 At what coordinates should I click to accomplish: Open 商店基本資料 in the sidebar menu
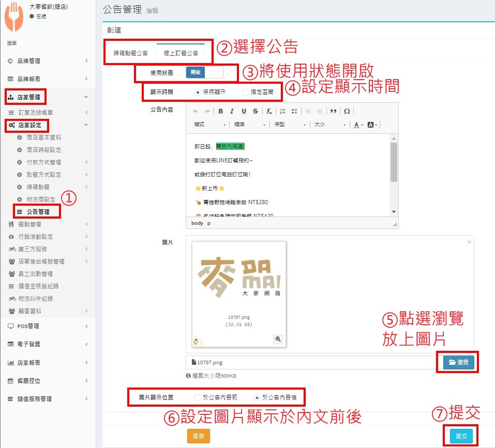pos(44,137)
